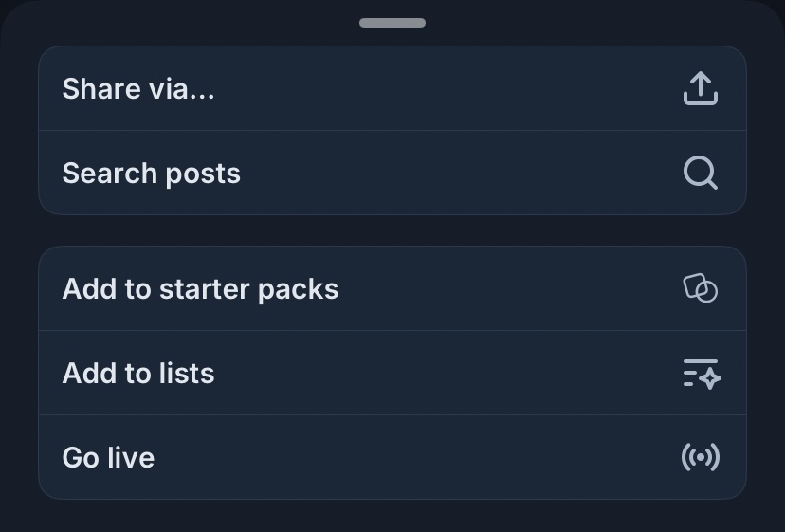
Task: Click the middle of the Search posts row
Action: [392, 174]
